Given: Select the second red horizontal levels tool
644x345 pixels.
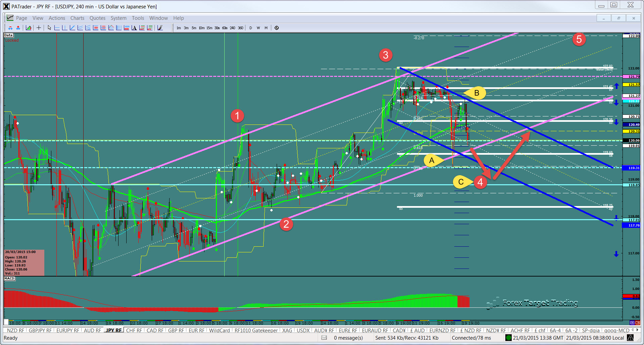Looking at the screenshot, I should click(103, 28).
